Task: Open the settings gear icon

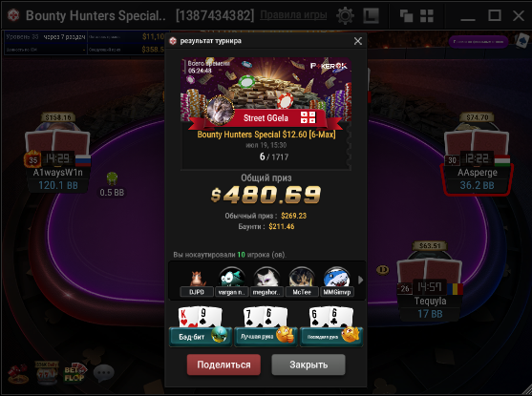Action: pyautogui.click(x=345, y=15)
